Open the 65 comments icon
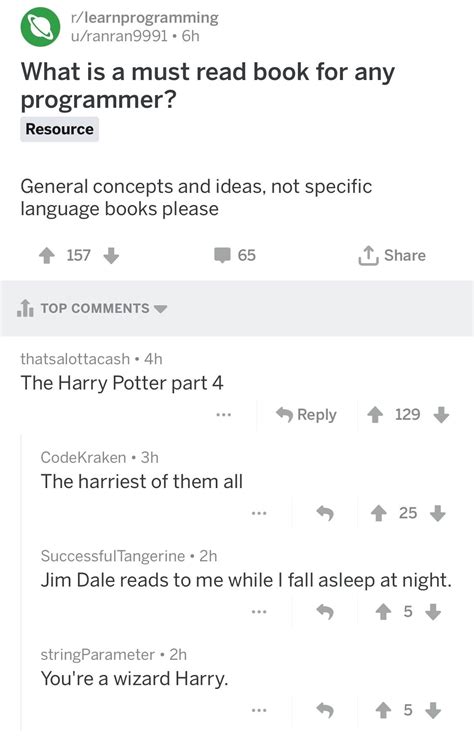The image size is (474, 739). (222, 255)
